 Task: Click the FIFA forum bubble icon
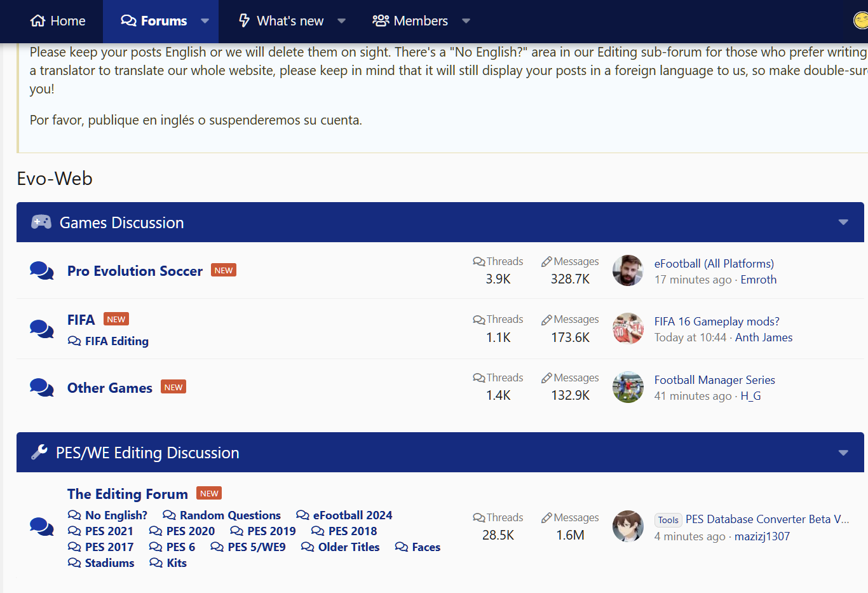tap(42, 329)
